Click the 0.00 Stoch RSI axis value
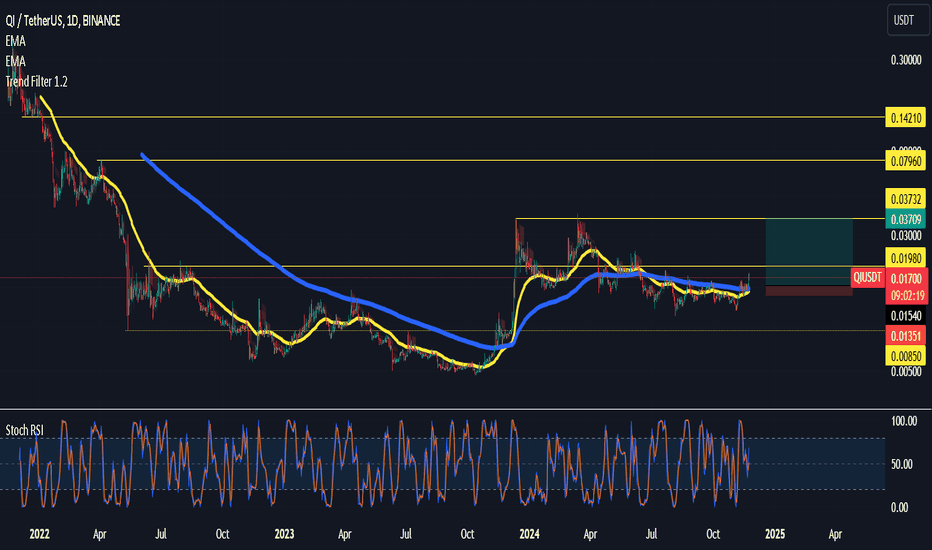Viewport: 932px width, 550px height. pyautogui.click(x=900, y=508)
